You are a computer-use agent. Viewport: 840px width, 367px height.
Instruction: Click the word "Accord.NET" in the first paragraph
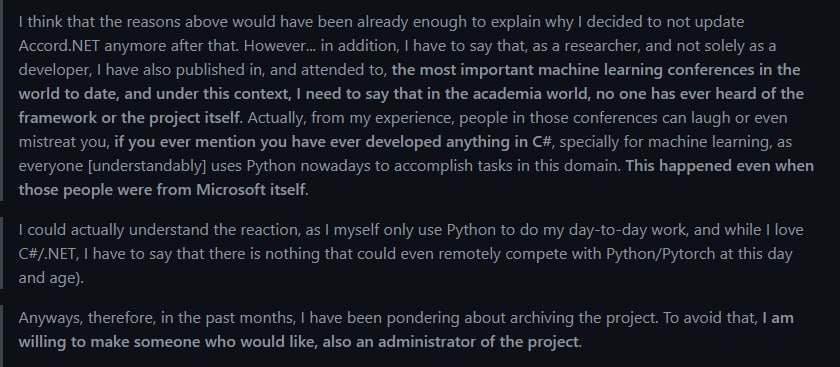coord(59,46)
